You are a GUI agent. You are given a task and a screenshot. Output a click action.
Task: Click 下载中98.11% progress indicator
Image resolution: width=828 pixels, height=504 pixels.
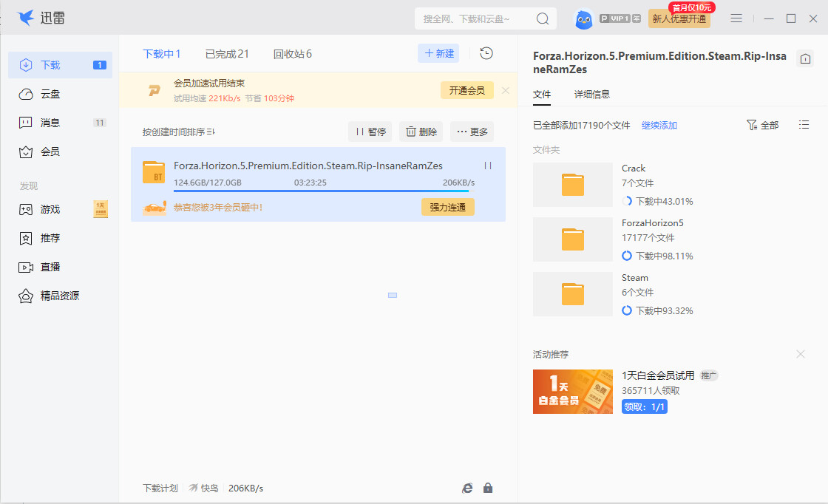[x=657, y=256]
